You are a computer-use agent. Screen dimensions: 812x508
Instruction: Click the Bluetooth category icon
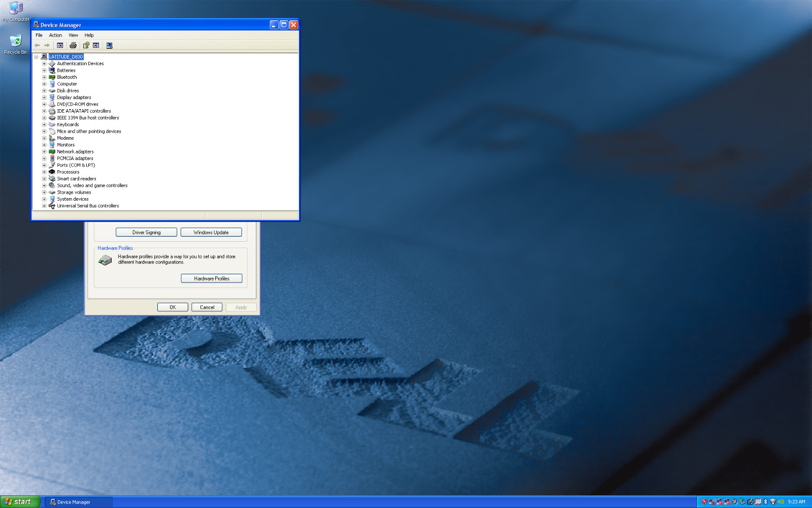pos(52,77)
